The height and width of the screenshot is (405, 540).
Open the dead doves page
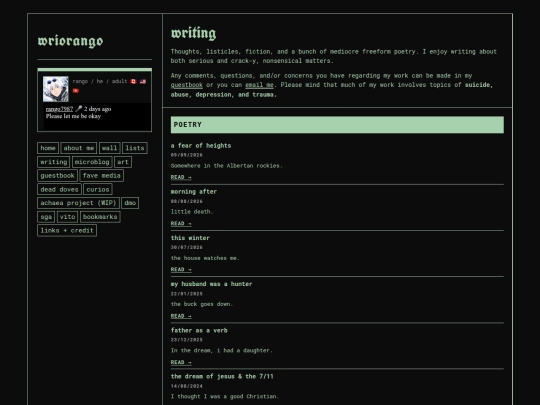tap(60, 189)
